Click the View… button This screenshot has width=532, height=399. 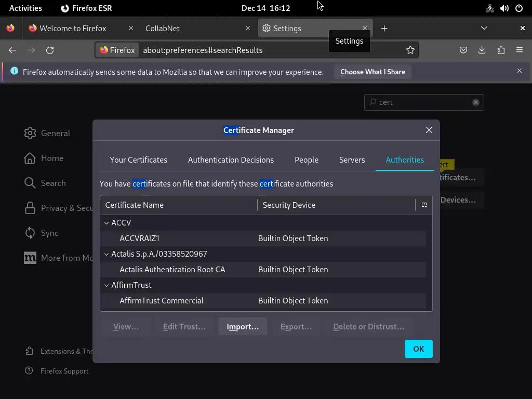126,326
